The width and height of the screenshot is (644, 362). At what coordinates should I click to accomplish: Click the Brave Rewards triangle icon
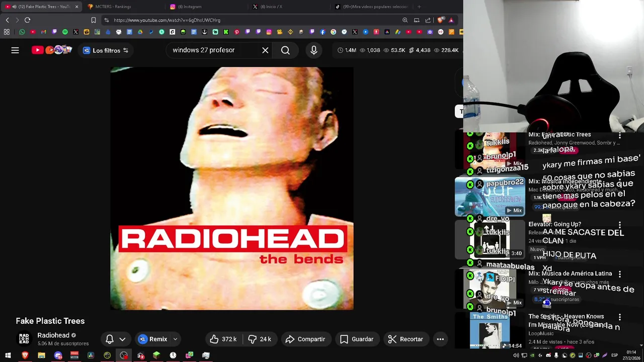451,20
